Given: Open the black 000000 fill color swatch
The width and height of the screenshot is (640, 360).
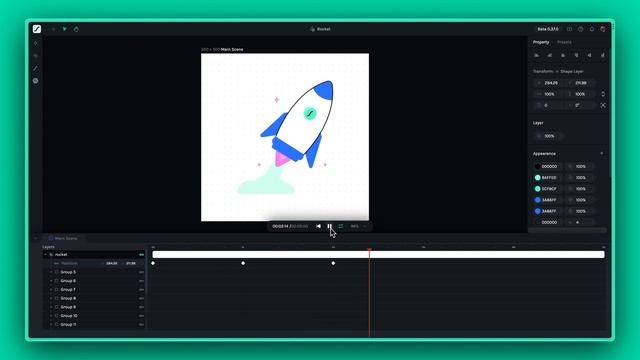Looking at the screenshot, I should (538, 167).
